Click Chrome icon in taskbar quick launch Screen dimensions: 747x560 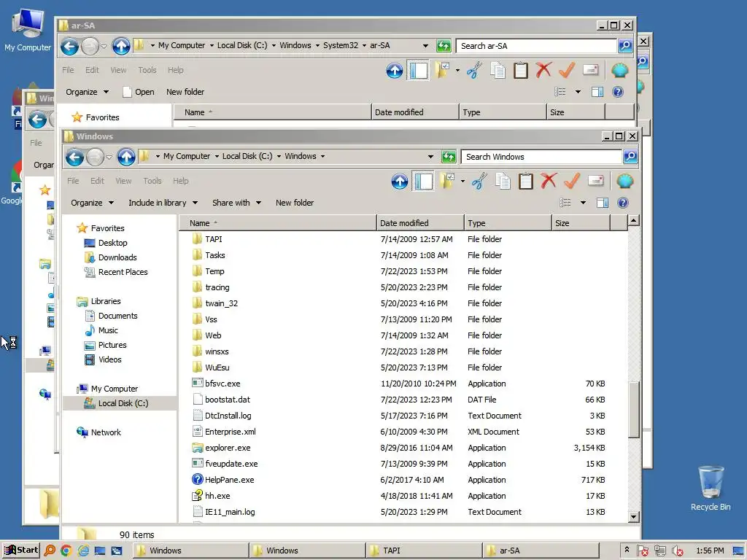click(66, 551)
